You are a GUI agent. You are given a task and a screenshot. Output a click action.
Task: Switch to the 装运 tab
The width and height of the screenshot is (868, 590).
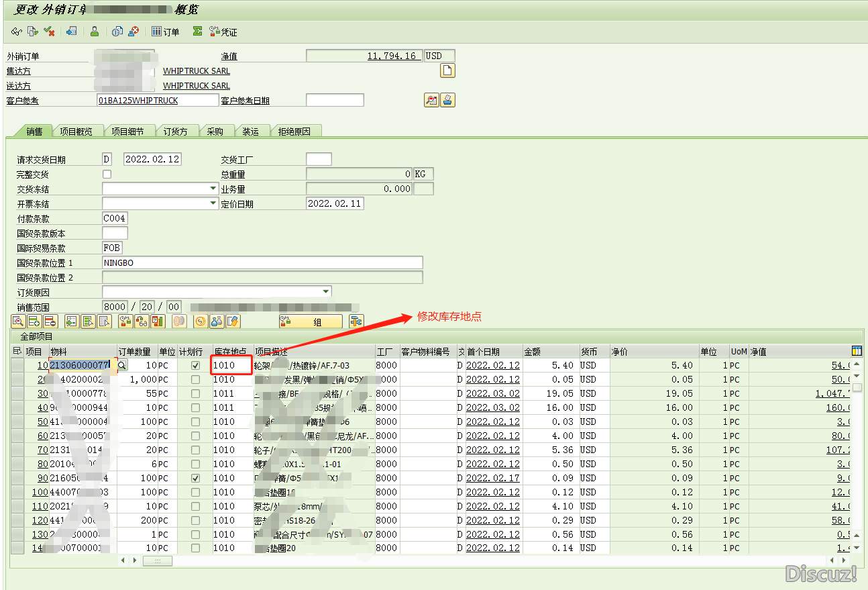[x=251, y=132]
